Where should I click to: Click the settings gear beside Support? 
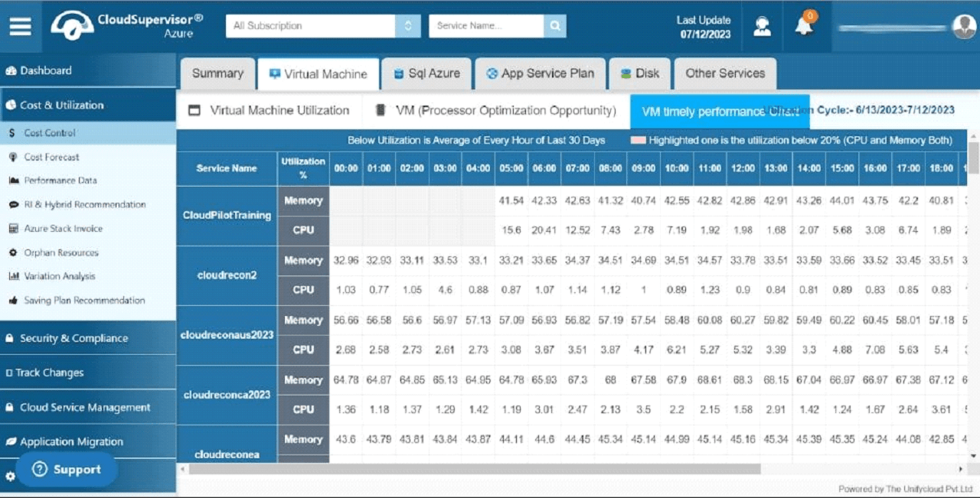(x=10, y=476)
